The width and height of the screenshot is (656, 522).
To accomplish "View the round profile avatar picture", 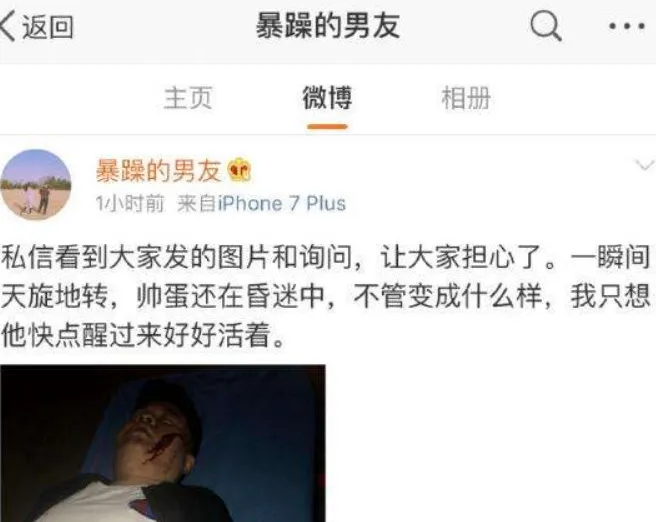I will pyautogui.click(x=36, y=184).
